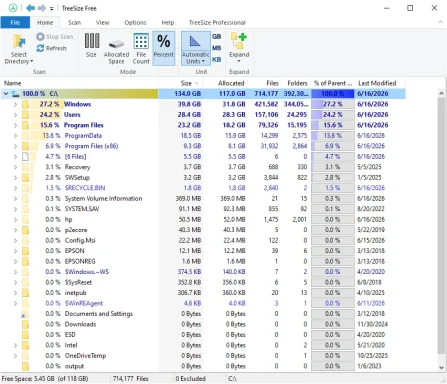Click the scrollbar up arrow
This screenshot has width=447, height=384.
(441, 94)
